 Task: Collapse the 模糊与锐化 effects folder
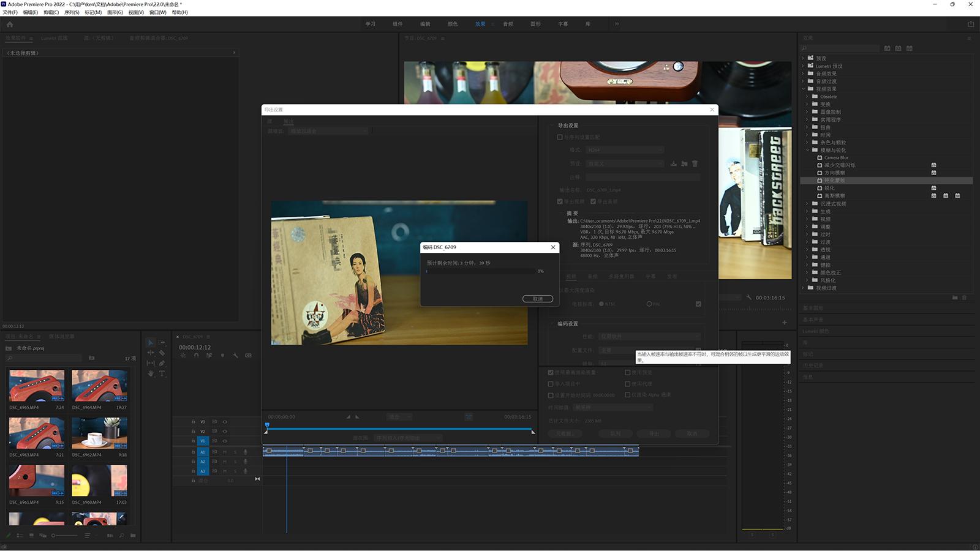808,150
